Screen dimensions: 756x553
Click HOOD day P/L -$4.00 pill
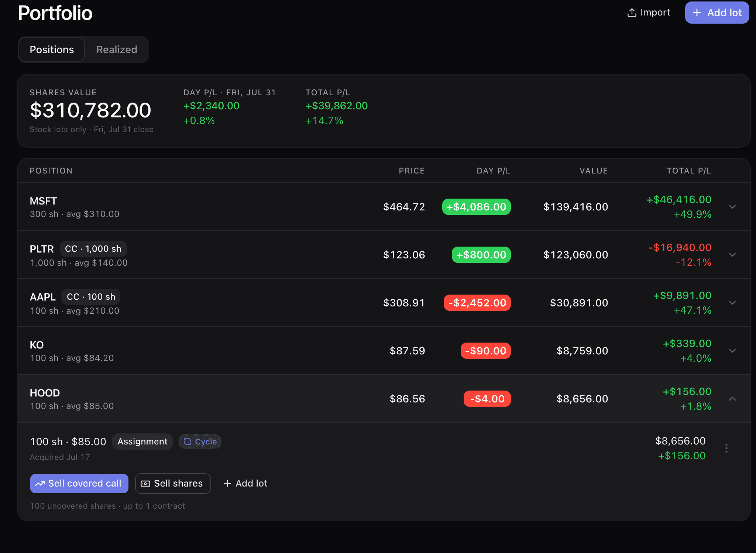pos(487,399)
